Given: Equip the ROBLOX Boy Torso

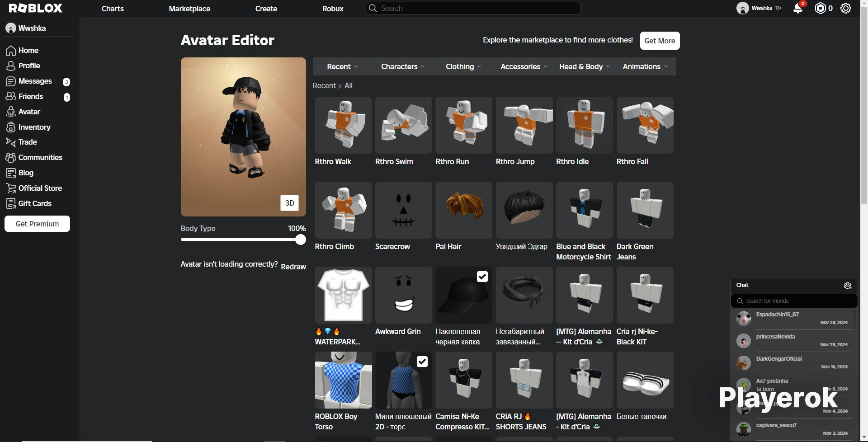Looking at the screenshot, I should point(343,380).
